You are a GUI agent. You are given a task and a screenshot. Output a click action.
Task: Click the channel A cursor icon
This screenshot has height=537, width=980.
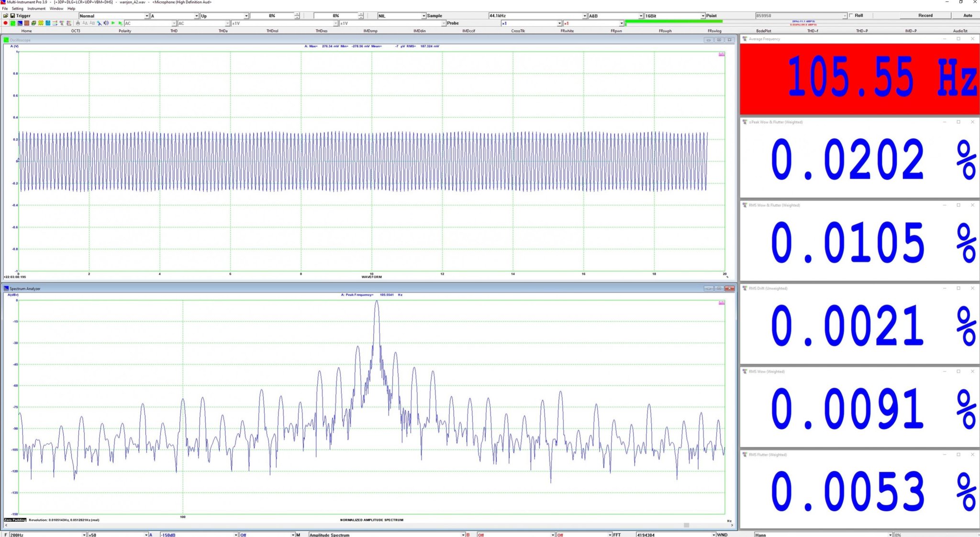pos(85,23)
